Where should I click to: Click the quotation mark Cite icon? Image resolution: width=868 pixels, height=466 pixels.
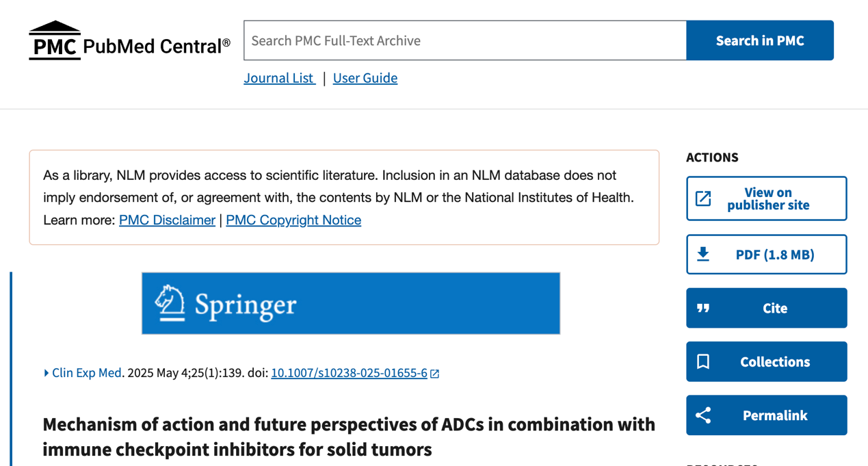(x=703, y=309)
